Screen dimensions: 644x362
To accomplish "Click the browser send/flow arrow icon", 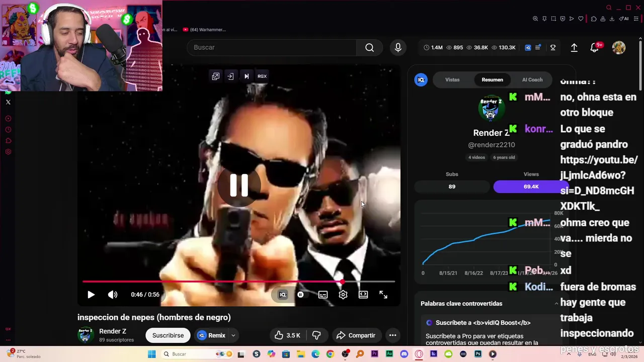I will tap(572, 19).
